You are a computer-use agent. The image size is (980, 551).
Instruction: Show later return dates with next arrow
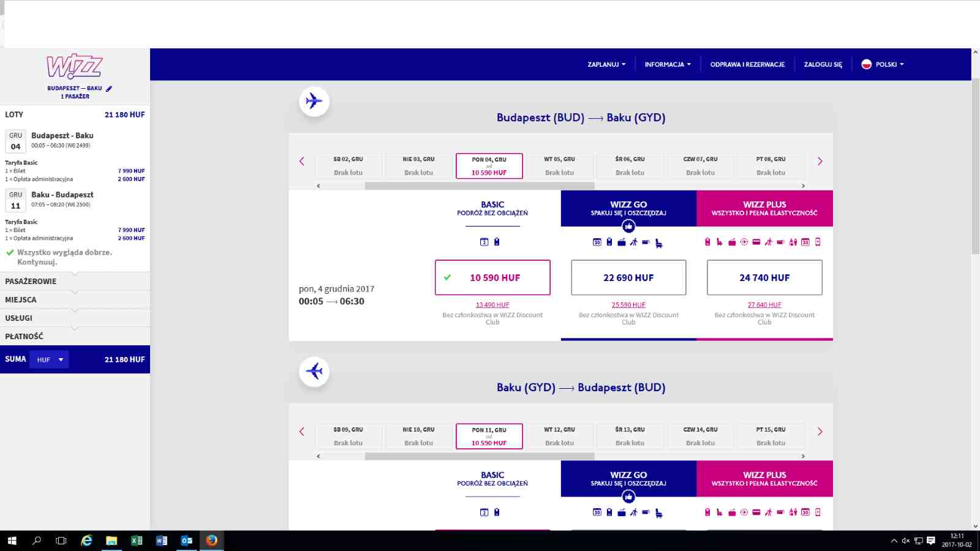click(x=820, y=432)
